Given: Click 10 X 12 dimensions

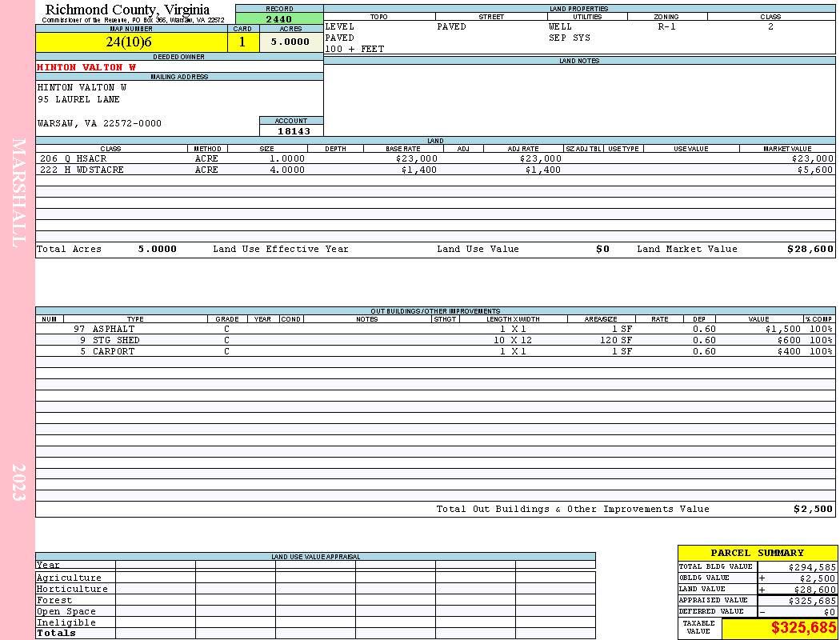Looking at the screenshot, I should [513, 340].
